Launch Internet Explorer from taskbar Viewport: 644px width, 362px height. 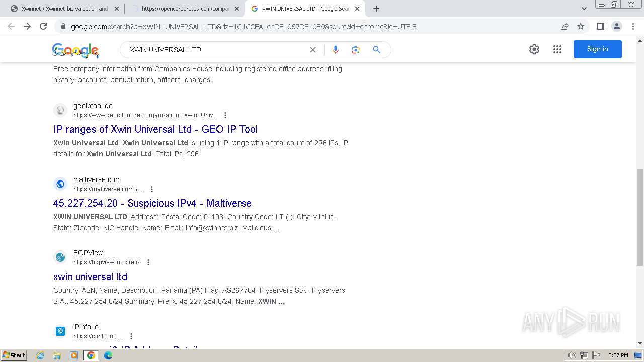click(40, 355)
